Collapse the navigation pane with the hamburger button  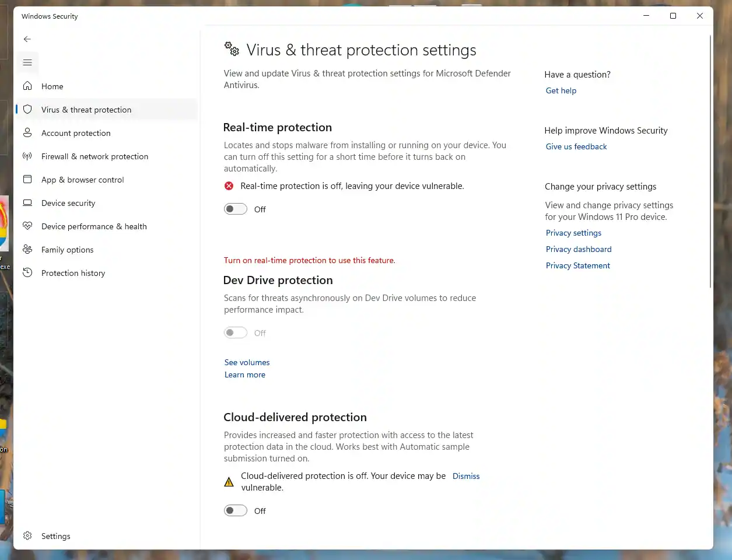(27, 62)
